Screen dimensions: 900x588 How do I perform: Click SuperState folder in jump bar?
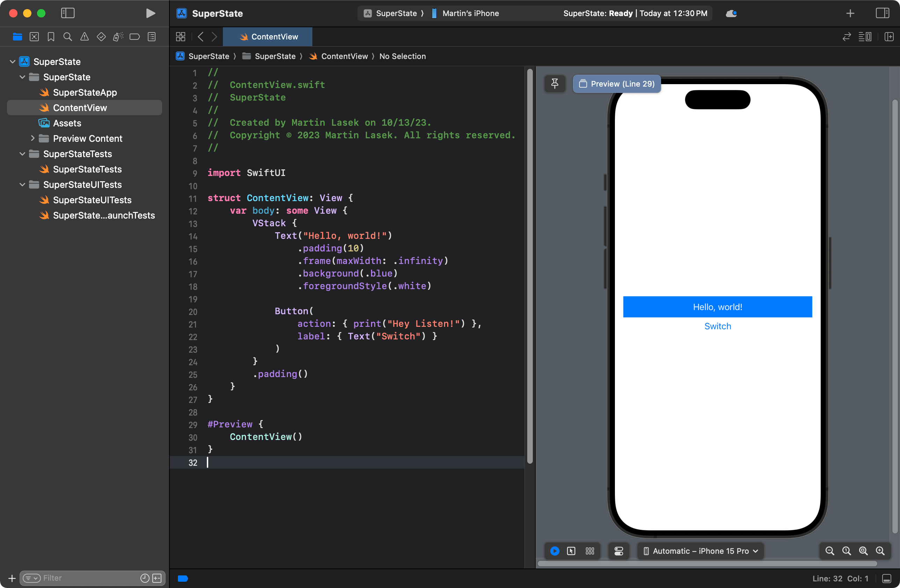tap(269, 56)
